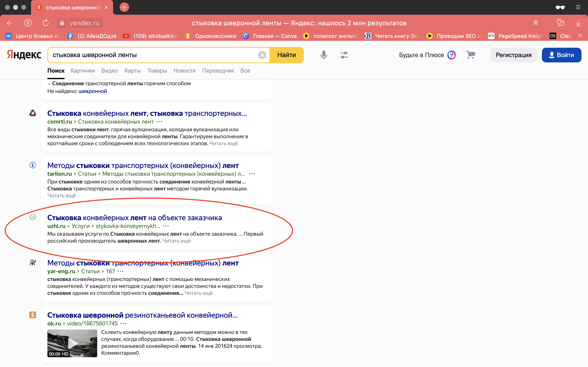Viewport: 588px width, 367px height.
Task: Click the Найти search button
Action: point(286,55)
